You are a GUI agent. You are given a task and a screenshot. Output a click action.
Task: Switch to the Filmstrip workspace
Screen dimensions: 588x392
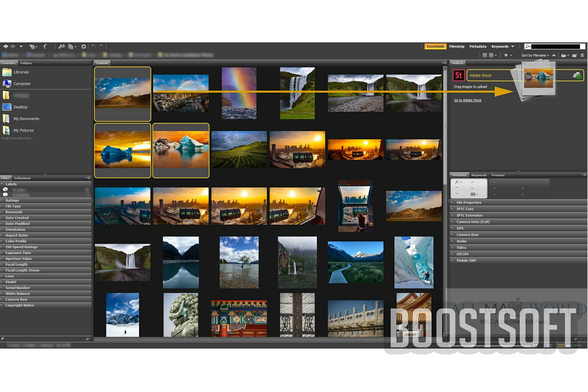click(x=457, y=47)
